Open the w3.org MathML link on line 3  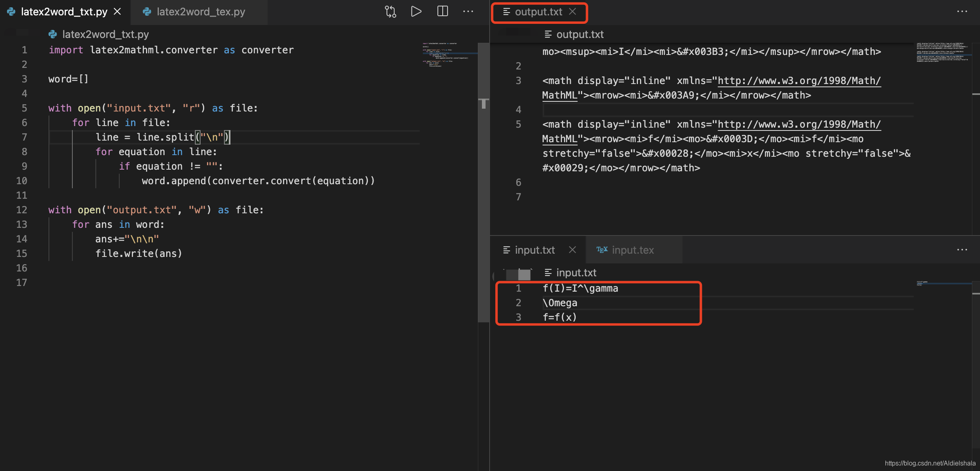point(798,81)
